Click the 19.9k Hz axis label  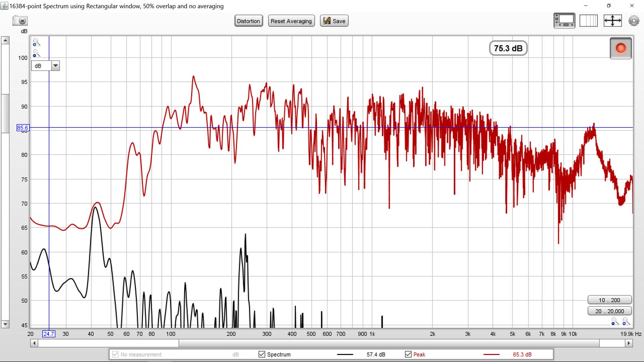point(631,334)
